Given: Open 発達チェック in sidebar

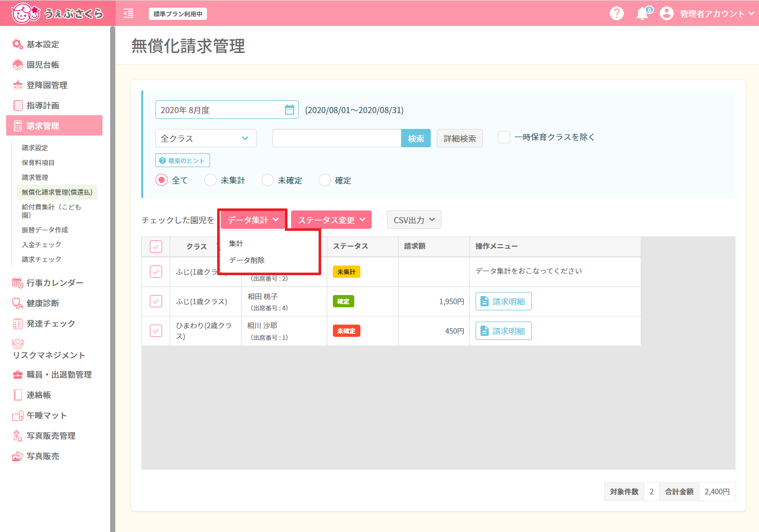Looking at the screenshot, I should [x=50, y=324].
